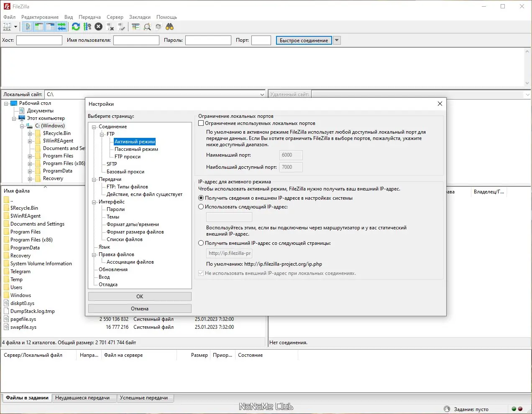Click OK in the settings dialog

click(x=140, y=297)
